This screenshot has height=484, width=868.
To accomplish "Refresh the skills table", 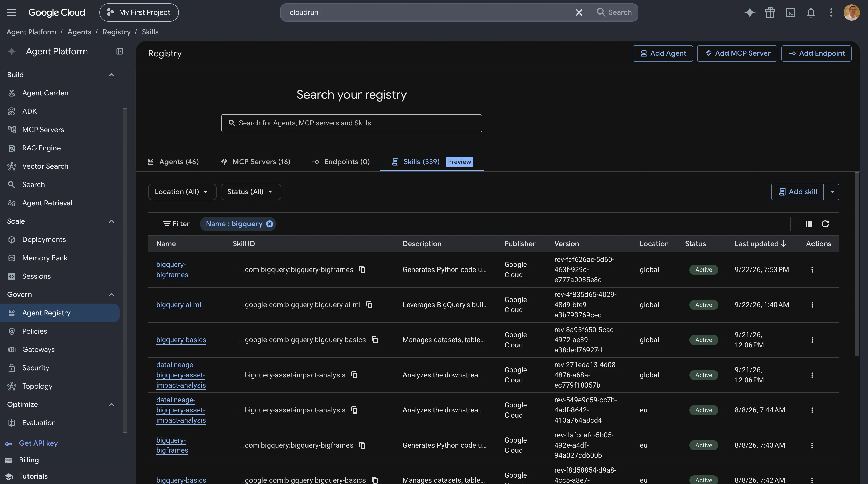I will click(825, 224).
